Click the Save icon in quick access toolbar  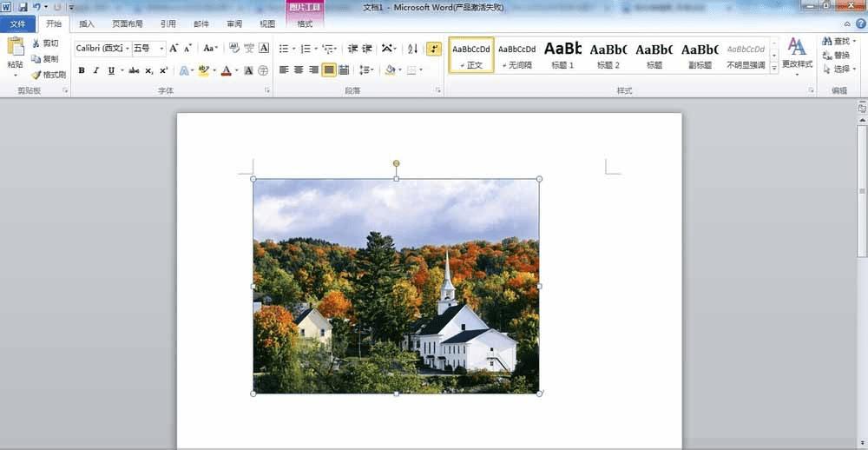click(x=23, y=7)
